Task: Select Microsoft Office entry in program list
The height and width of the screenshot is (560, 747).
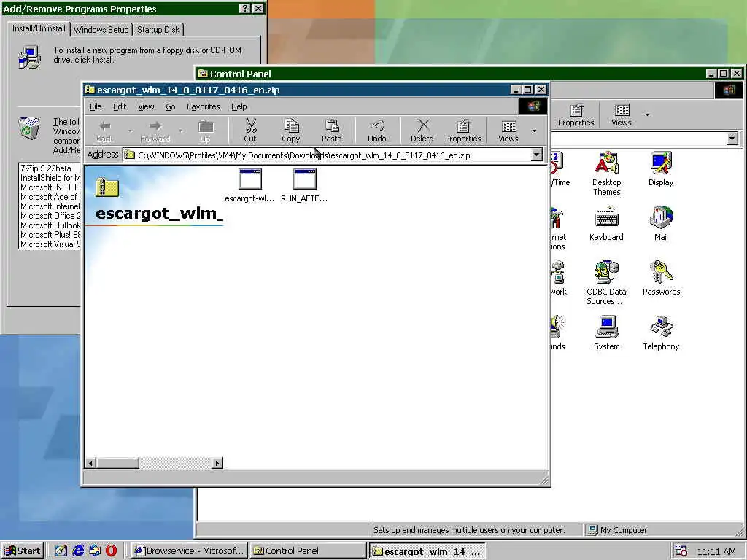Action: coord(50,216)
